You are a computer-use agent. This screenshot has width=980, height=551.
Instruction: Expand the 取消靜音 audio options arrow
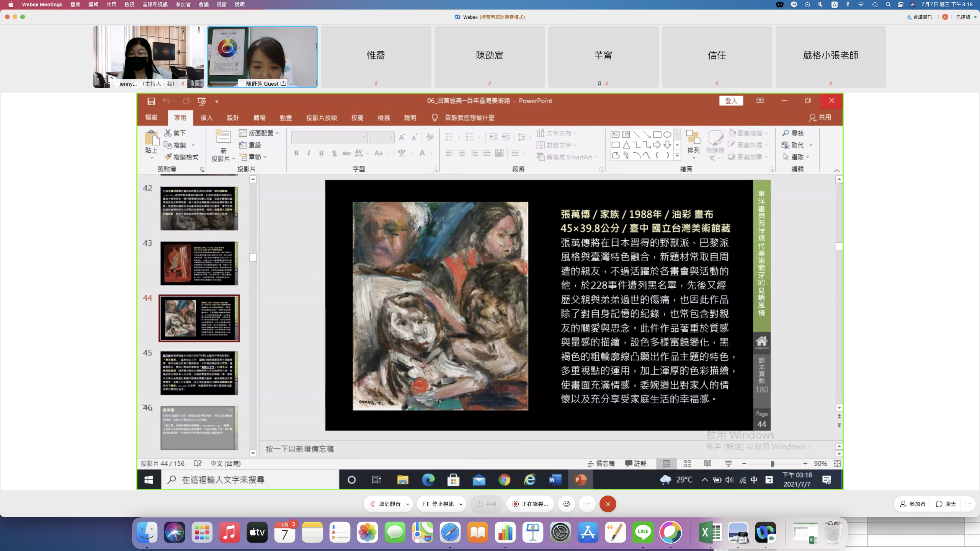pyautogui.click(x=408, y=504)
